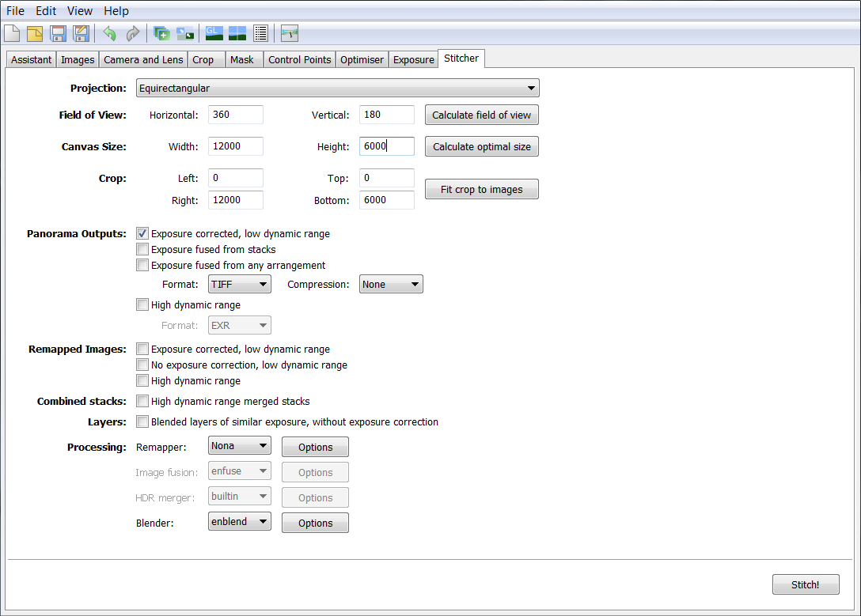The width and height of the screenshot is (861, 616).
Task: Open the Help menu
Action: (x=116, y=10)
